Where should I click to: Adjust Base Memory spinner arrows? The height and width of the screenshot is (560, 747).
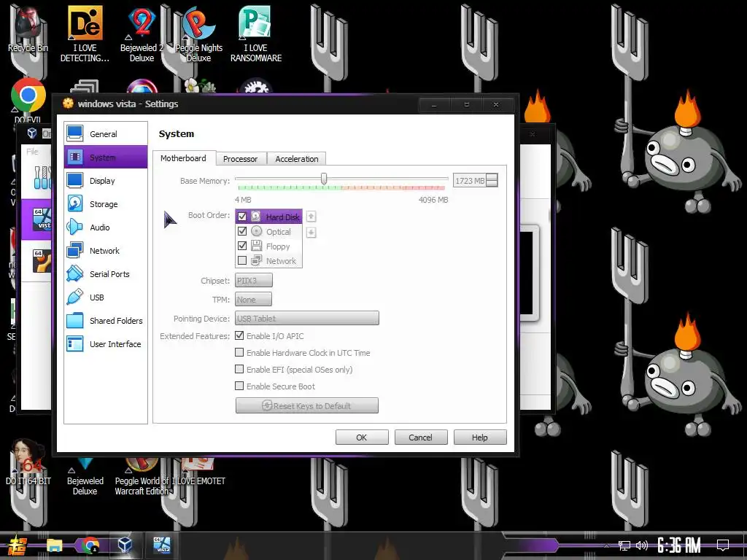[x=492, y=181]
